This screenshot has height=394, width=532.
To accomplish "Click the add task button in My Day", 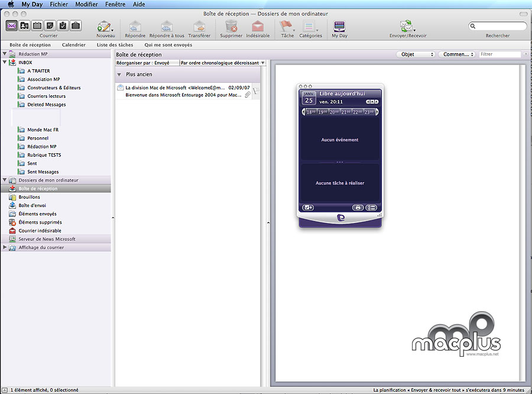I will tap(308, 208).
